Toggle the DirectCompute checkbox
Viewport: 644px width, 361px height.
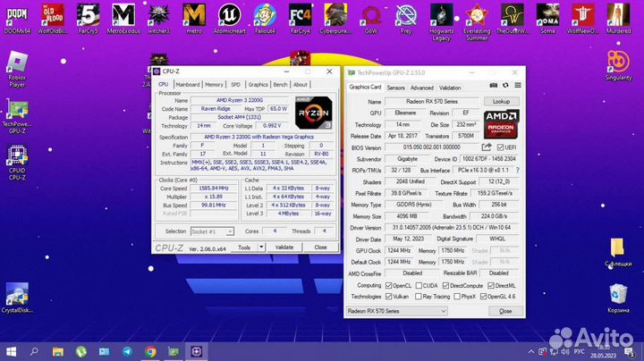pyautogui.click(x=445, y=286)
